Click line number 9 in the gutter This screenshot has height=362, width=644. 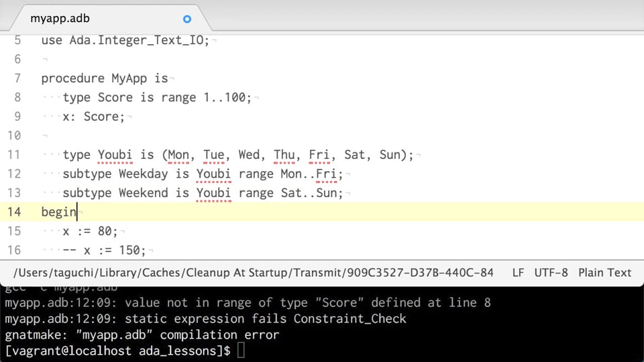click(x=17, y=117)
